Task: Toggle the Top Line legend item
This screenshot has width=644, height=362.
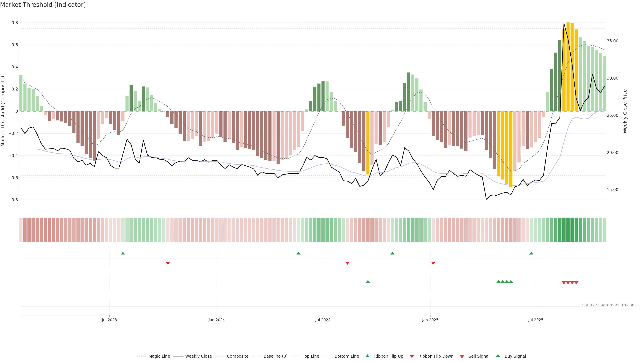Action: (311, 356)
